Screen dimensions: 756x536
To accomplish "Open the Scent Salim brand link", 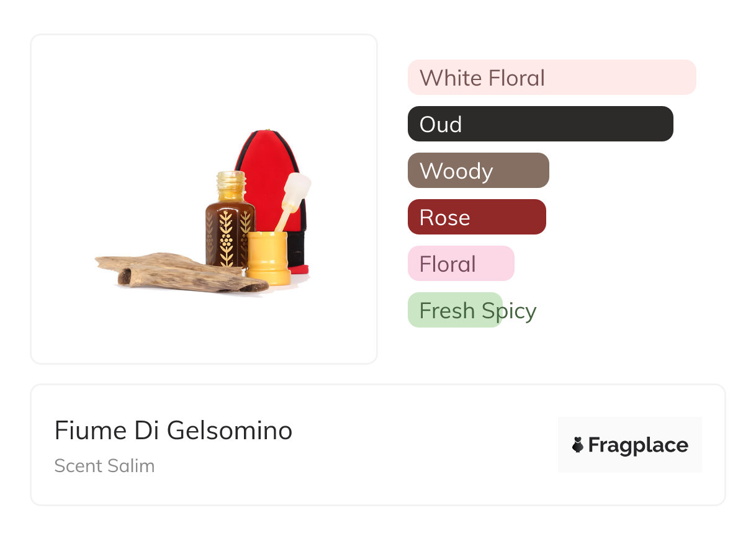I will [x=104, y=466].
